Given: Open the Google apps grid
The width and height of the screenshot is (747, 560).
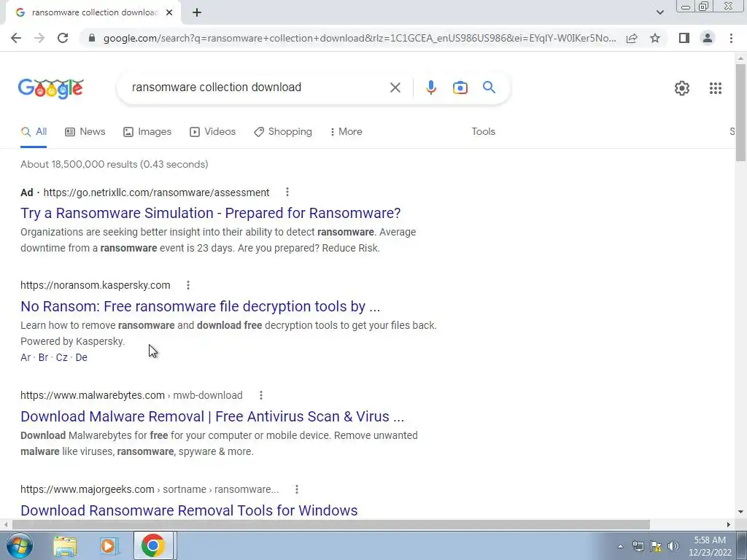Looking at the screenshot, I should click(715, 88).
